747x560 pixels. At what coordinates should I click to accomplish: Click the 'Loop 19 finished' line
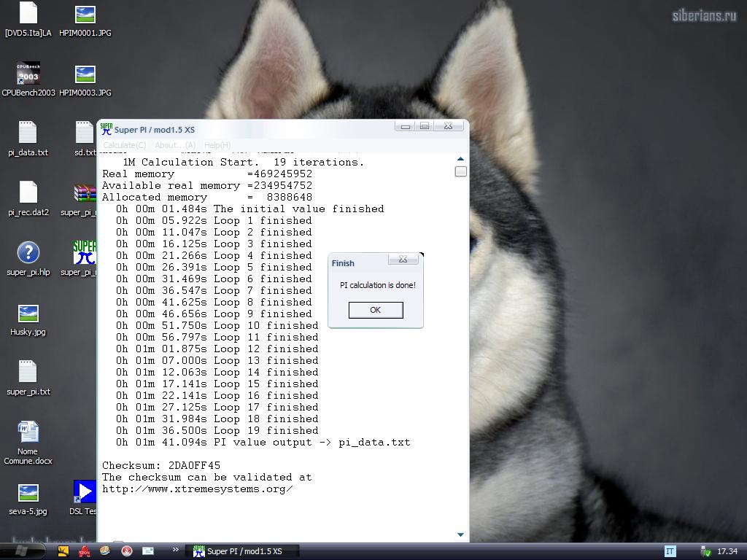[x=217, y=430]
